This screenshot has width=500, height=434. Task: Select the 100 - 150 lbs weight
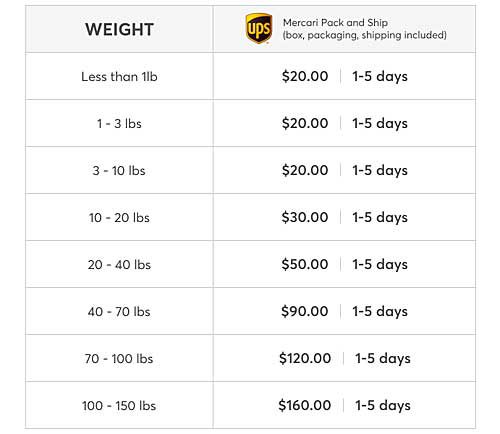point(119,406)
